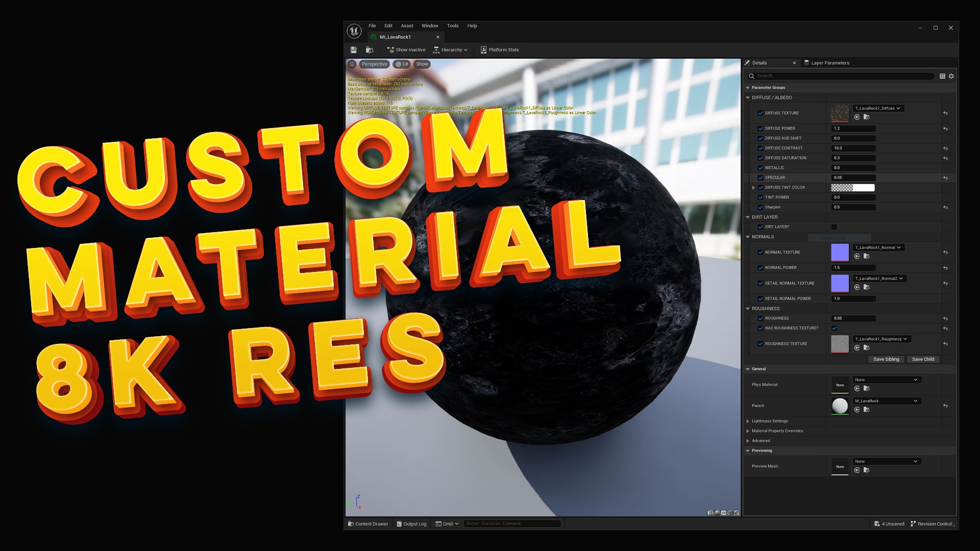This screenshot has height=551, width=980.
Task: Use arrow to assign selected Diffuse texture
Action: (857, 117)
